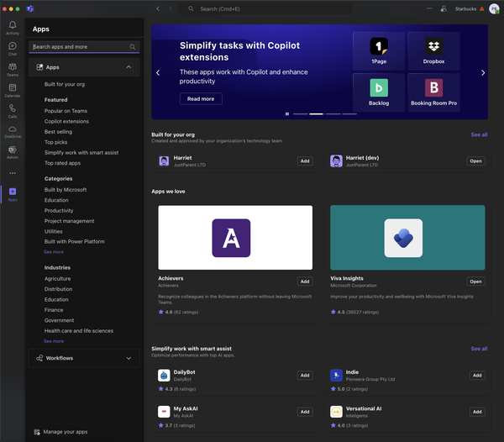Screen dimensions: 504x442
Task: Click the Dropbox app tile in the banner
Action: [x=433, y=50]
